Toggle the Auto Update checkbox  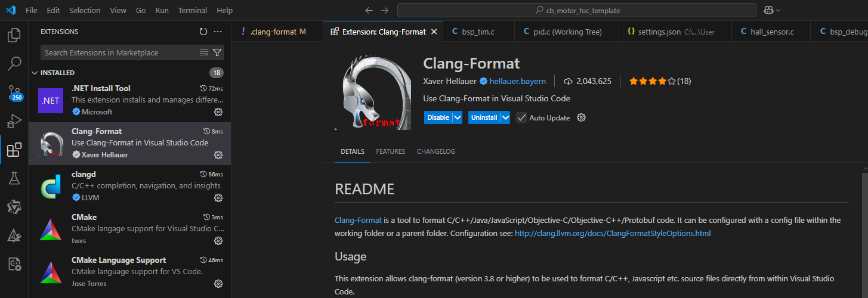tap(521, 117)
